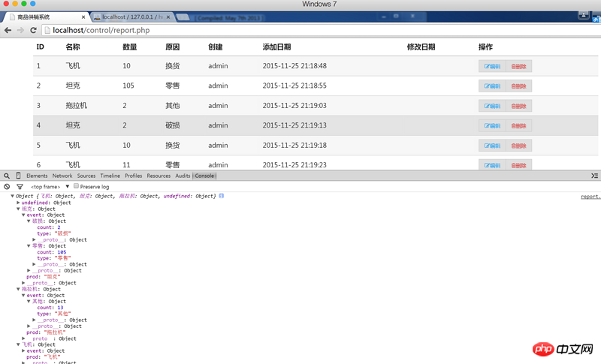This screenshot has height=364, width=601.
Task: Enable the Preserve log checkbox
Action: (77, 186)
